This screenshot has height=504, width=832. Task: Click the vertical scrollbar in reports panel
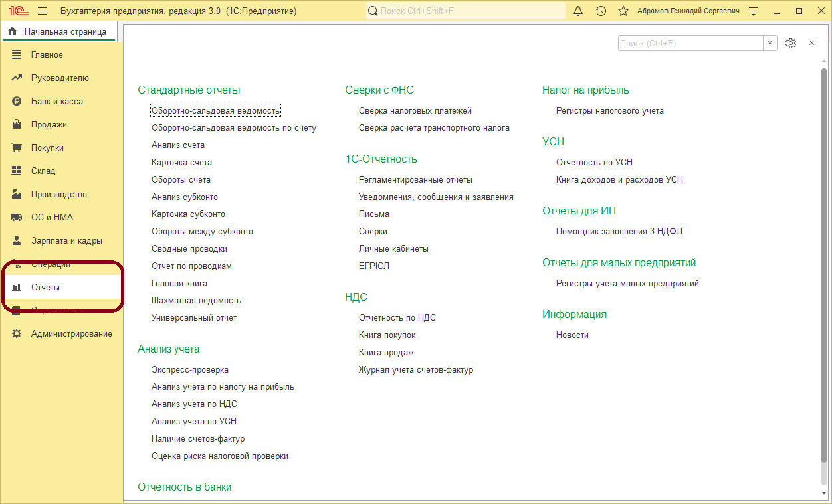pos(825,266)
